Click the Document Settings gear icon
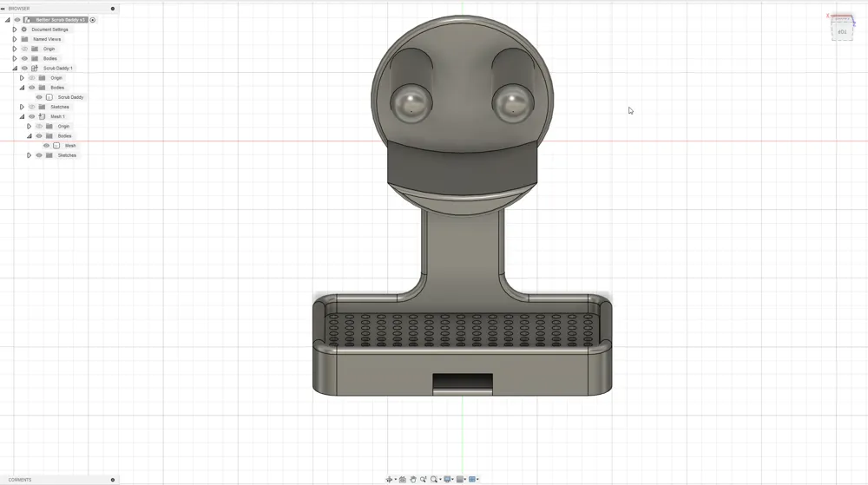Image resolution: width=868 pixels, height=485 pixels. pyautogui.click(x=24, y=29)
